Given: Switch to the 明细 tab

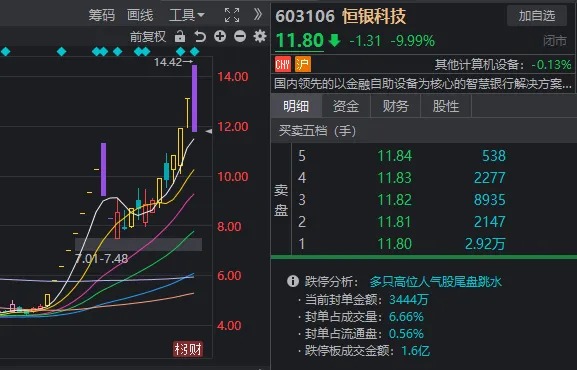Looking at the screenshot, I should pos(296,106).
